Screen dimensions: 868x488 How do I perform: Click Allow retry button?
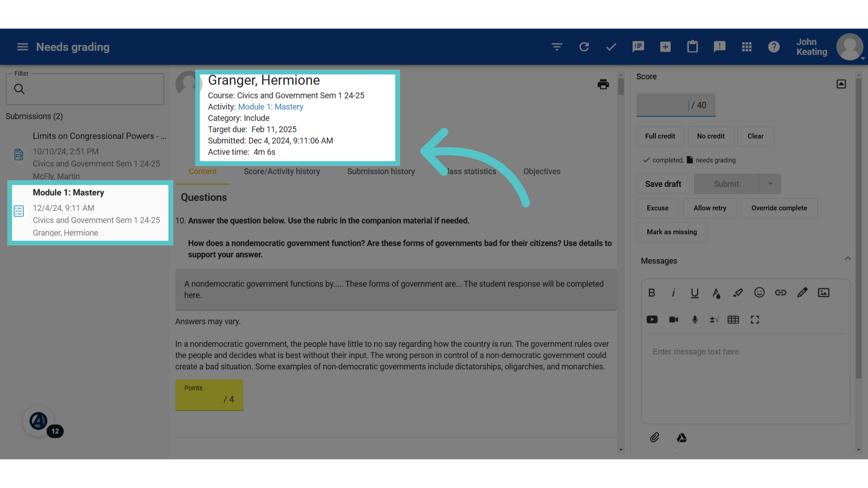tap(710, 208)
